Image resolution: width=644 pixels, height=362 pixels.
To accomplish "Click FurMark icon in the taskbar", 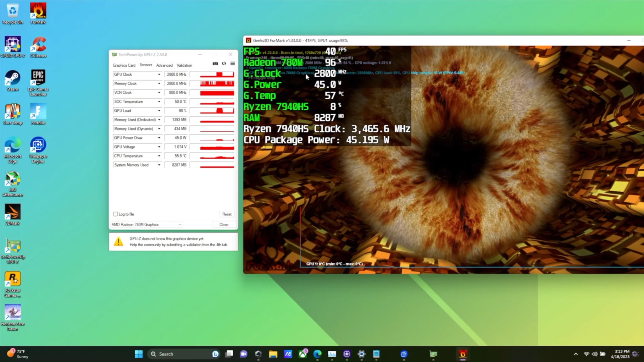I will point(463,354).
